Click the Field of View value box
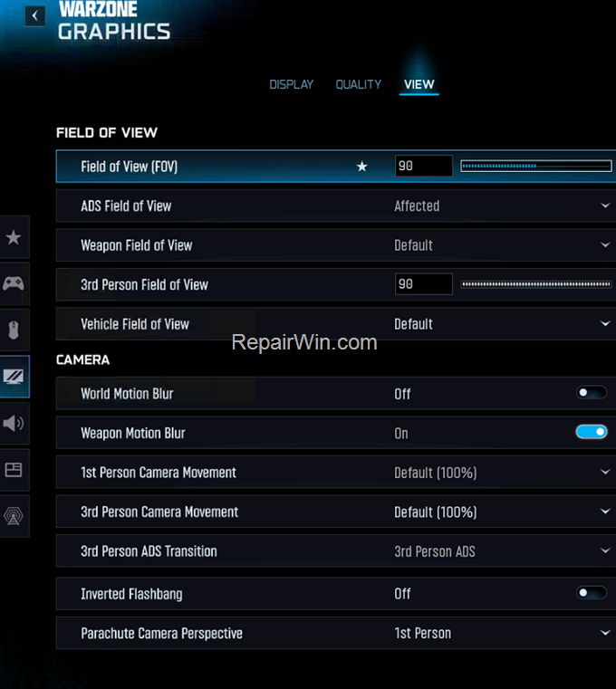Viewport: 616px width, 689px height. point(423,166)
